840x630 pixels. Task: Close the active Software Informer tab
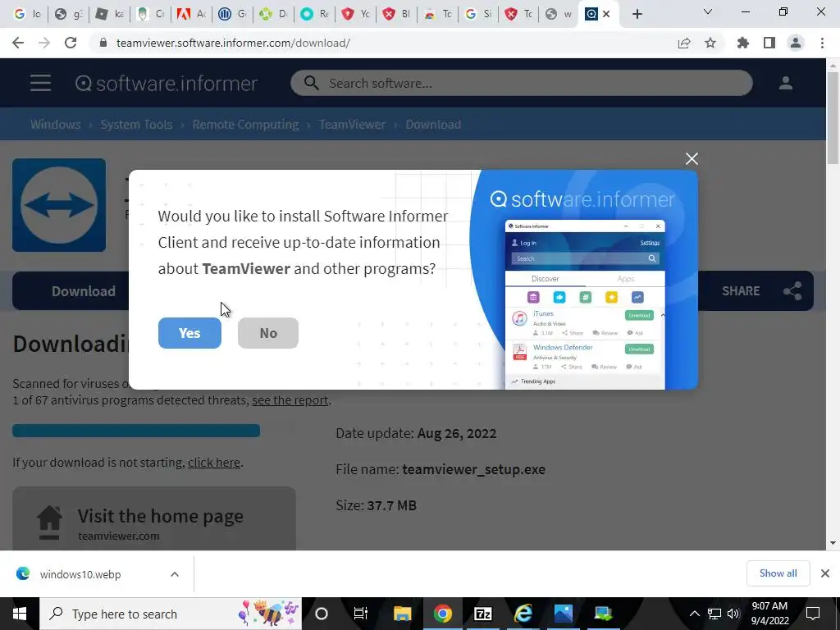tap(606, 14)
